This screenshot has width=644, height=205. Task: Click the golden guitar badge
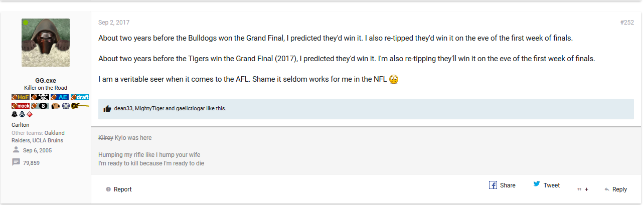tap(80, 106)
